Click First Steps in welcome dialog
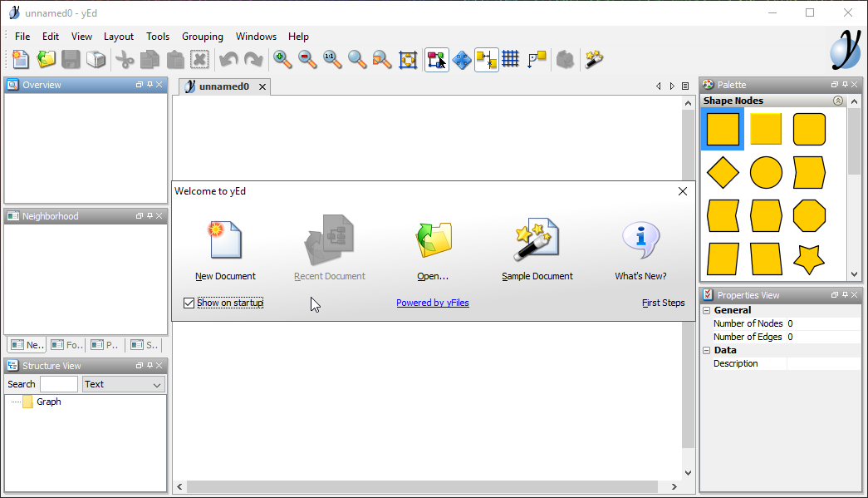The width and height of the screenshot is (868, 498). 663,303
